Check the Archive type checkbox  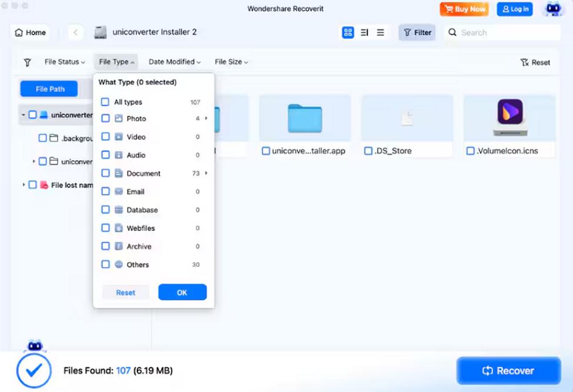[x=105, y=246]
